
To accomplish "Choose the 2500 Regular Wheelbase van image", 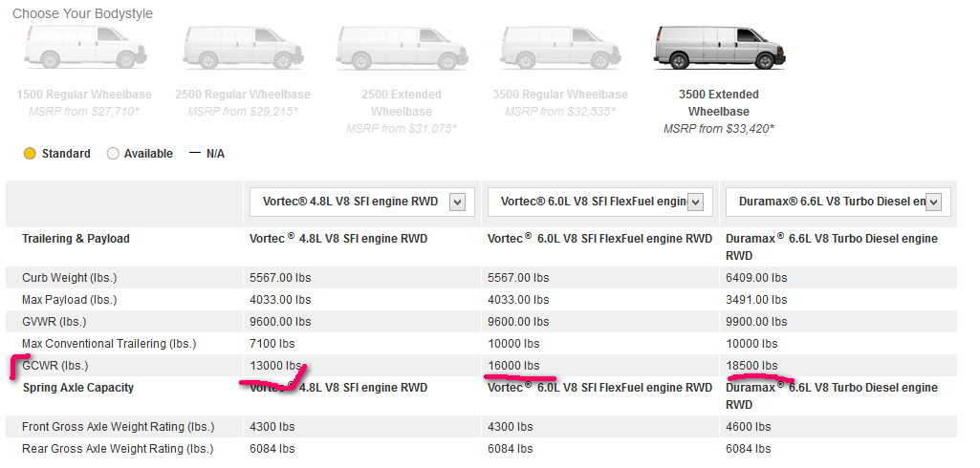I will tap(243, 47).
